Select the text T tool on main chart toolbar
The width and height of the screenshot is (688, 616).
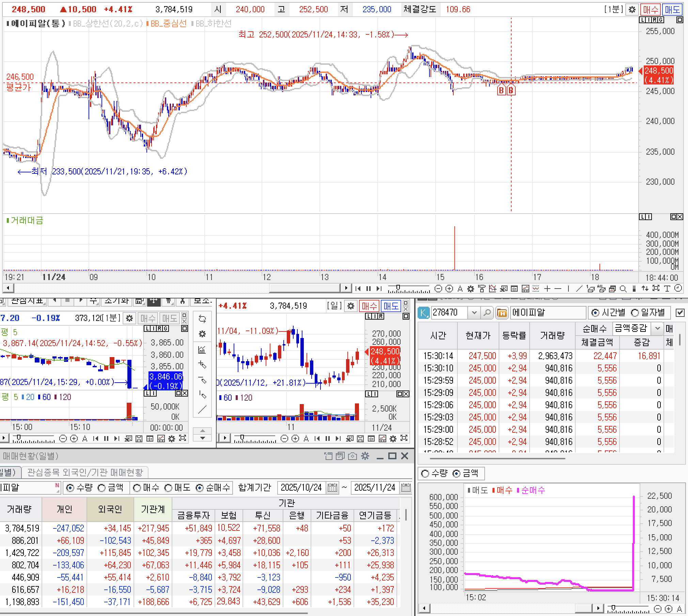point(667,289)
